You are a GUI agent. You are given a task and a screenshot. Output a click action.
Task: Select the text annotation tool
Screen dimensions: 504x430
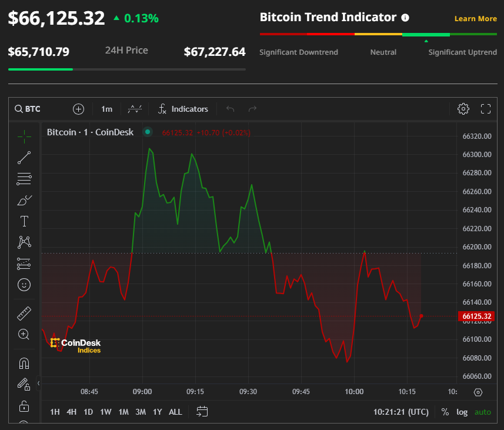24,222
